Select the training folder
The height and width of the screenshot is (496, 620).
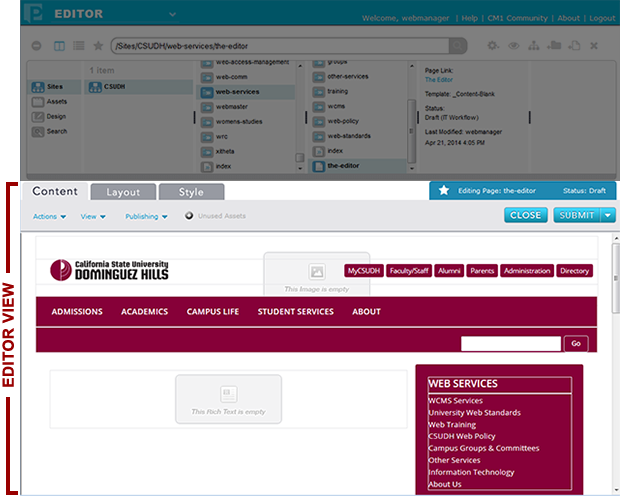[x=331, y=91]
